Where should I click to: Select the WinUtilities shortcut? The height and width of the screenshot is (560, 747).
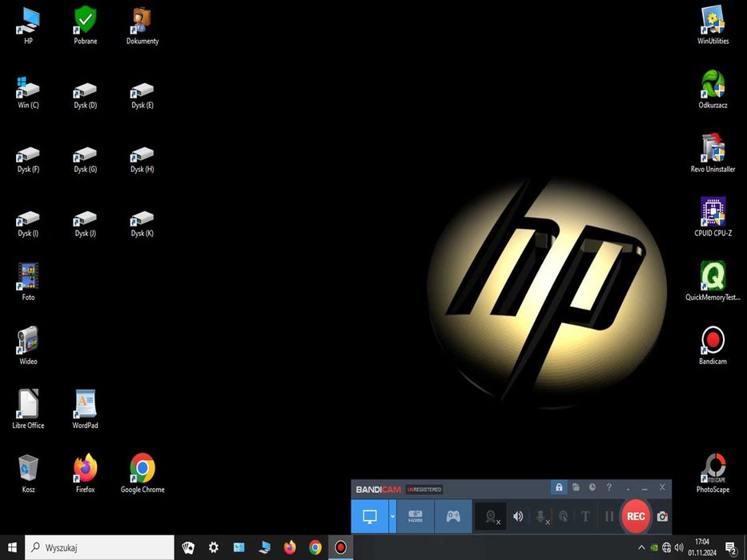tap(713, 26)
